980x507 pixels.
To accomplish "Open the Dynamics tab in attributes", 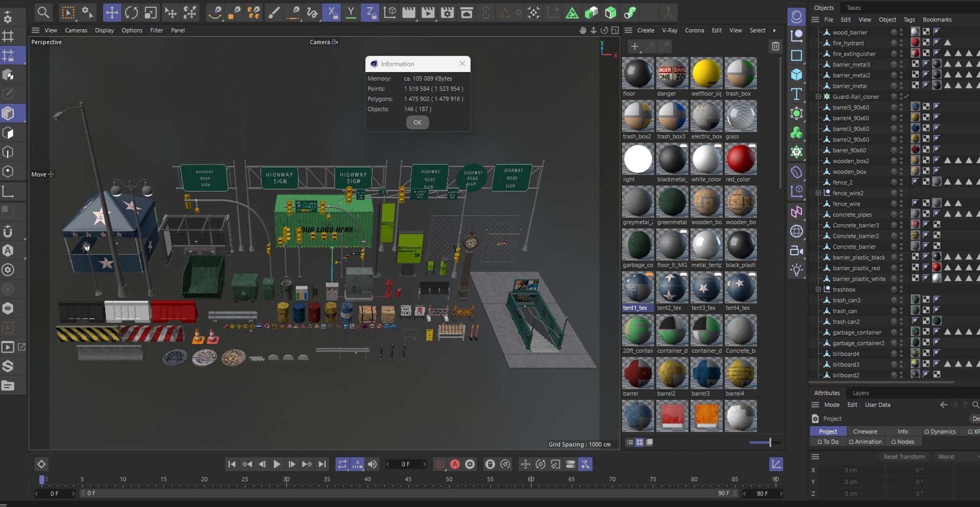I will click(x=940, y=431).
